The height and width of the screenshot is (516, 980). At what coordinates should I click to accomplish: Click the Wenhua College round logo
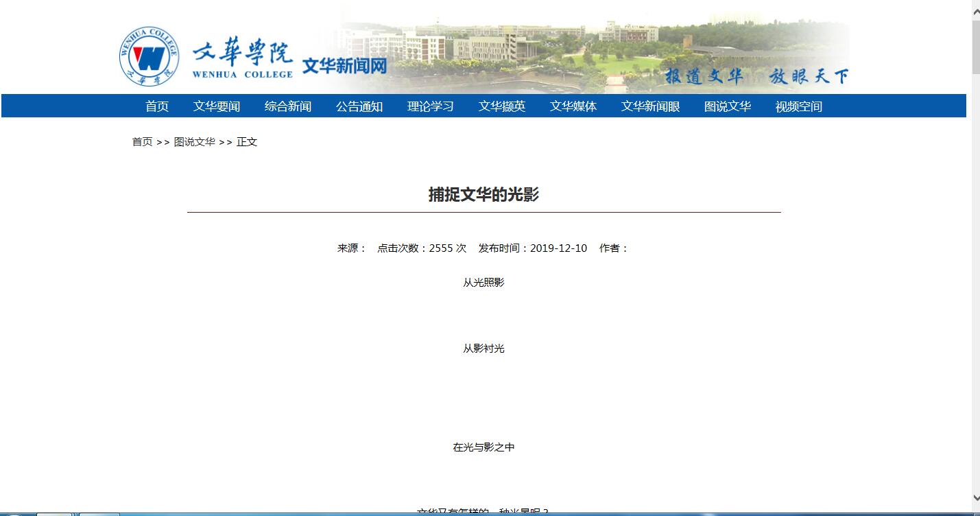(150, 57)
